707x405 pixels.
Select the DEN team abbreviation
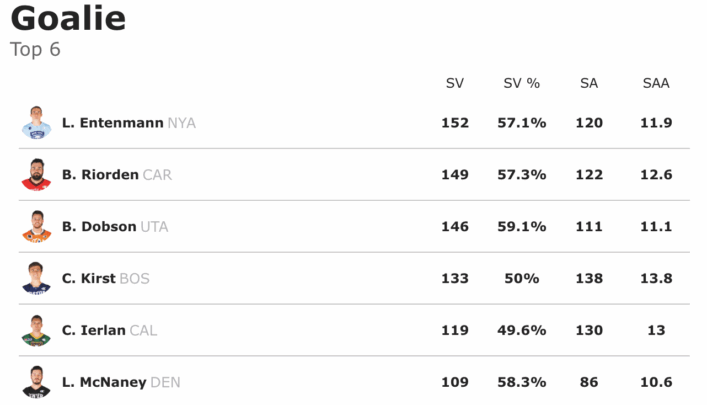click(165, 382)
